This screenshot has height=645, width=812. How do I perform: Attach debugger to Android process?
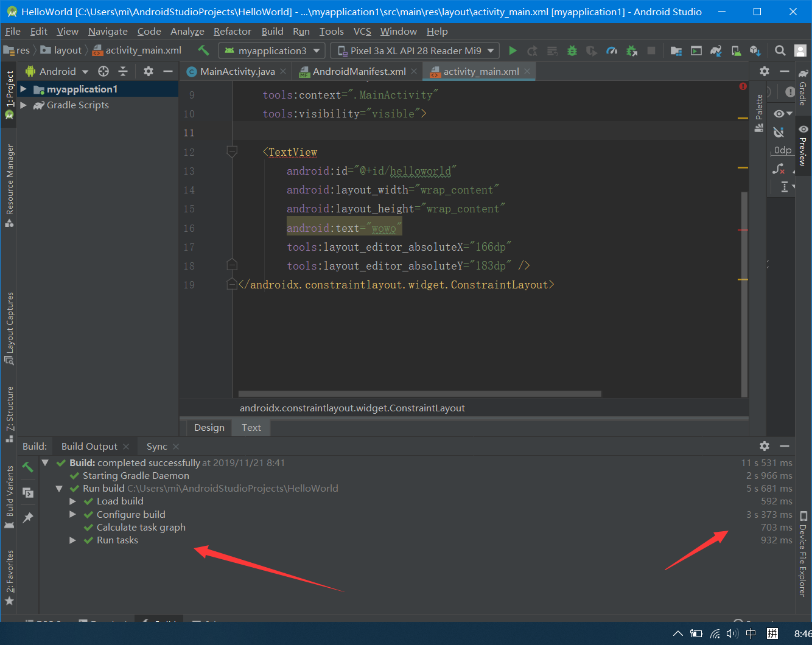pyautogui.click(x=632, y=51)
